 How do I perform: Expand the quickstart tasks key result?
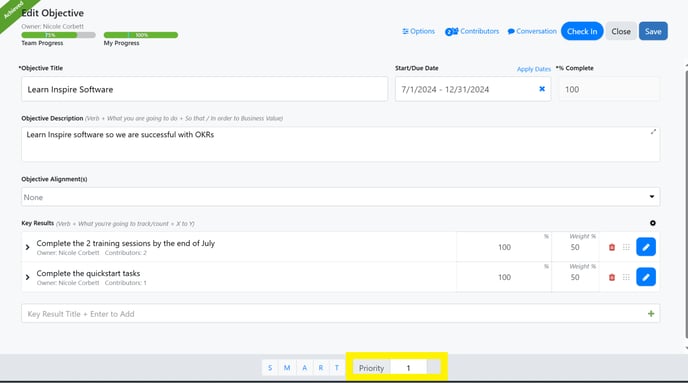point(28,277)
